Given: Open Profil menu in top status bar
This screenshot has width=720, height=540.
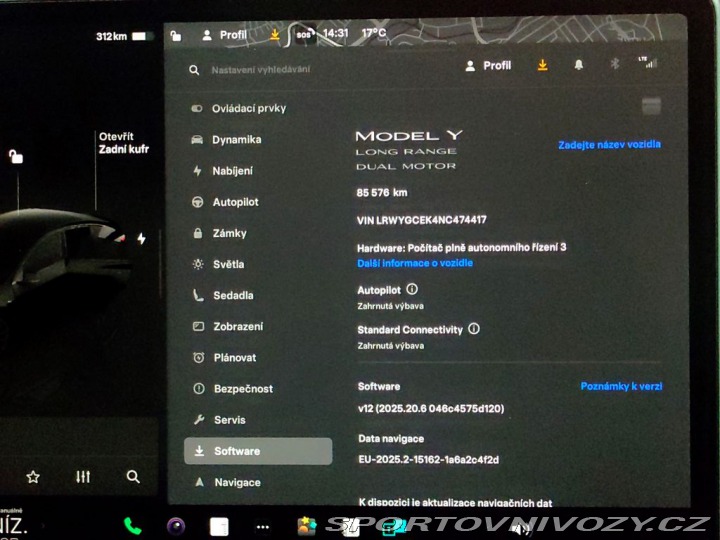Looking at the screenshot, I should [x=224, y=35].
